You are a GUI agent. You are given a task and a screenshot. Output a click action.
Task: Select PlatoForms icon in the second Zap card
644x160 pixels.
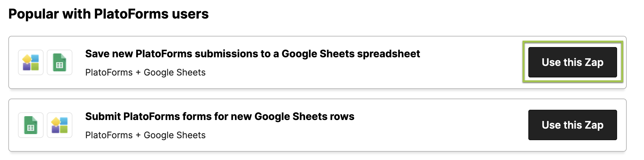tap(60, 125)
